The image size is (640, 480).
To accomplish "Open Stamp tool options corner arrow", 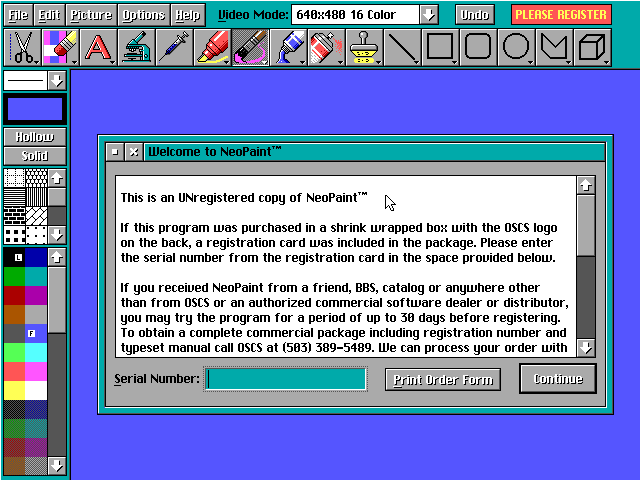I will coord(378,62).
